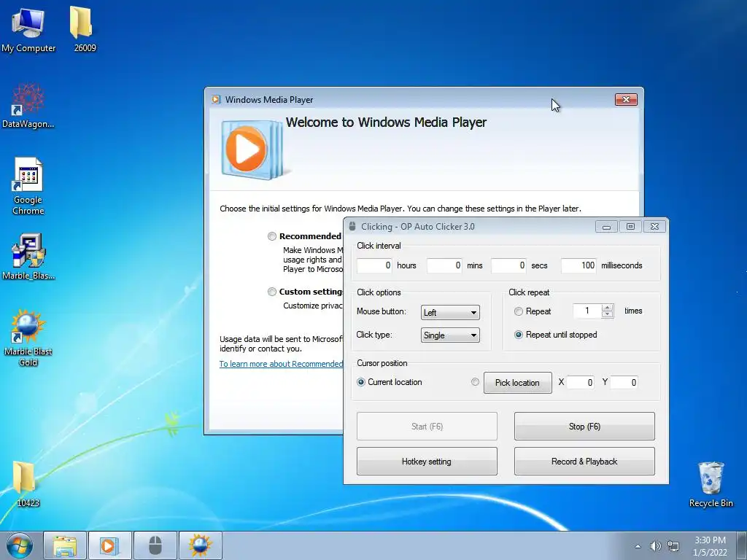Click the Windows Media Player title icon

coord(216,99)
